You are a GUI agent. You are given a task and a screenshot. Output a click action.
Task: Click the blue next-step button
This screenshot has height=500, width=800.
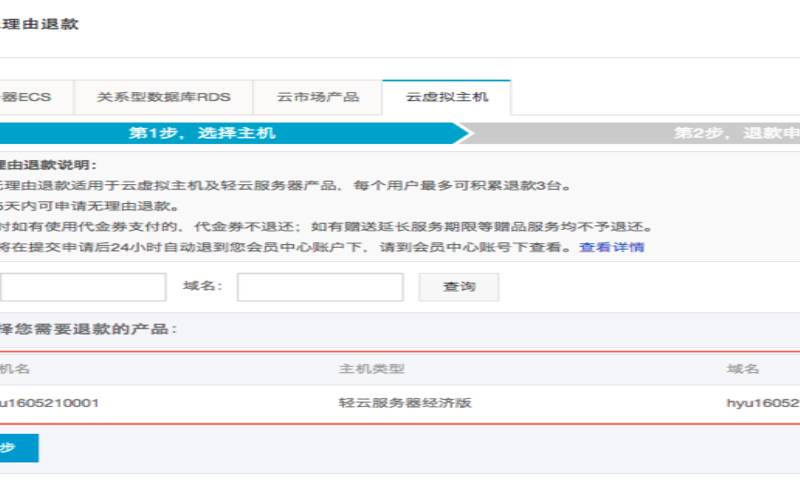(x=19, y=448)
